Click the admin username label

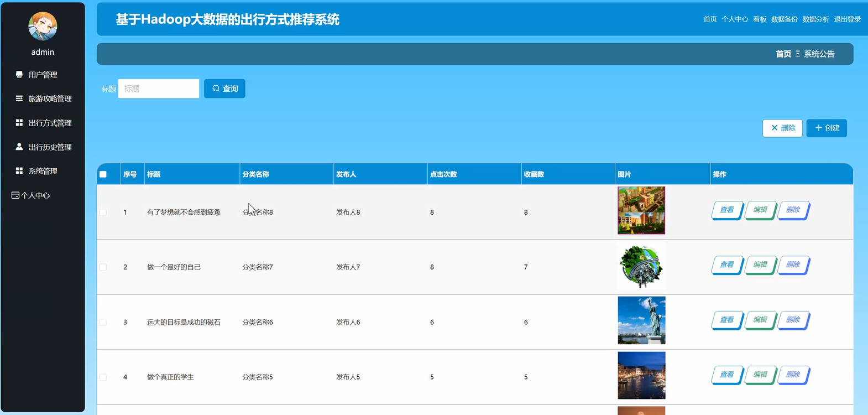(x=43, y=52)
